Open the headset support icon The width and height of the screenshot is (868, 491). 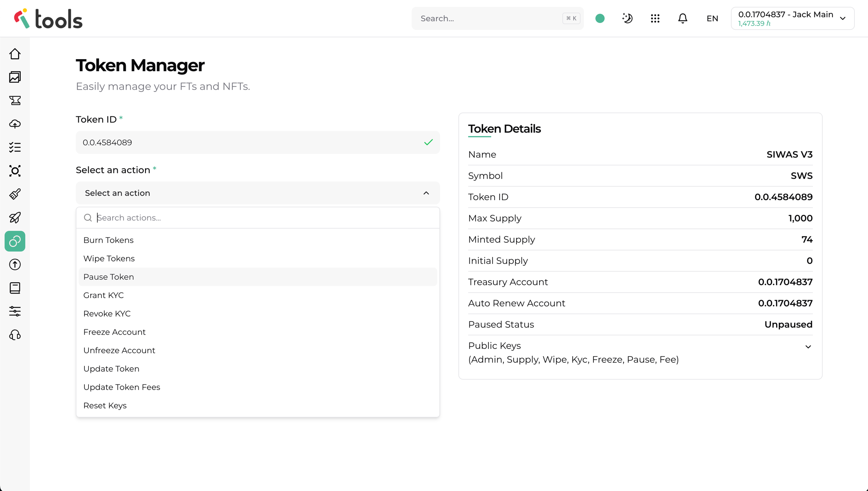click(15, 335)
